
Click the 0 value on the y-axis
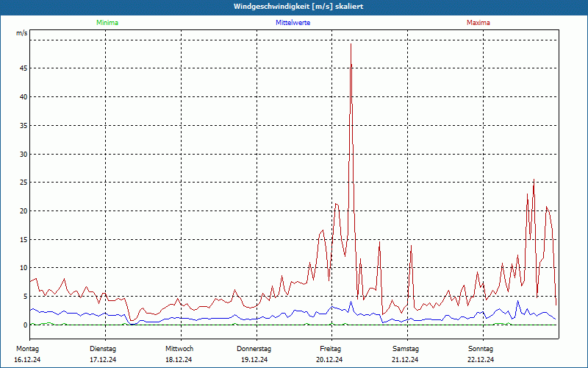coord(25,325)
